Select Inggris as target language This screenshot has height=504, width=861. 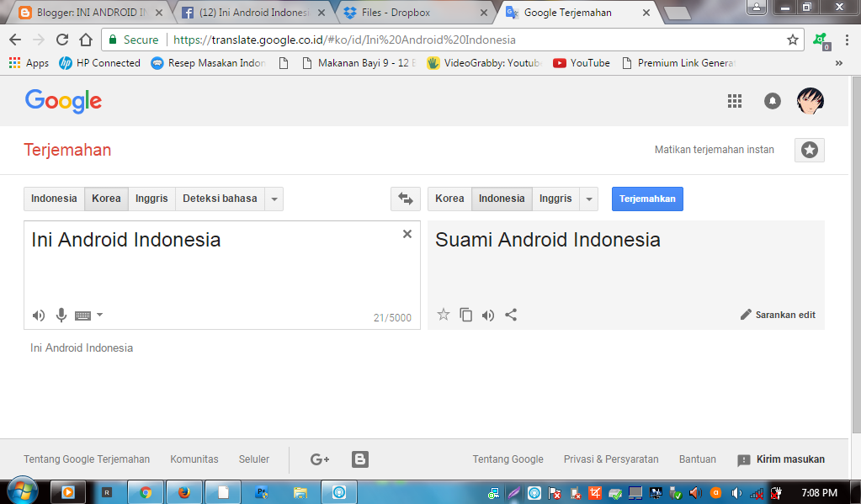tap(555, 199)
